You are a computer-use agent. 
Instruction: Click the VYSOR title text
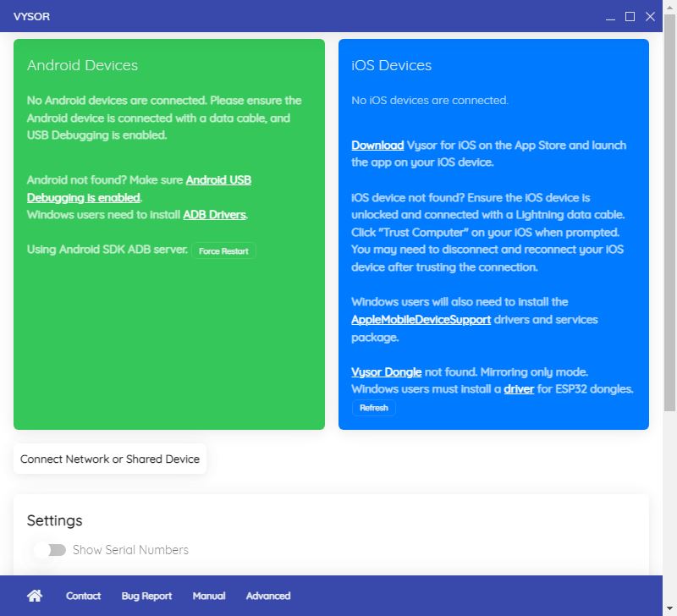click(31, 16)
